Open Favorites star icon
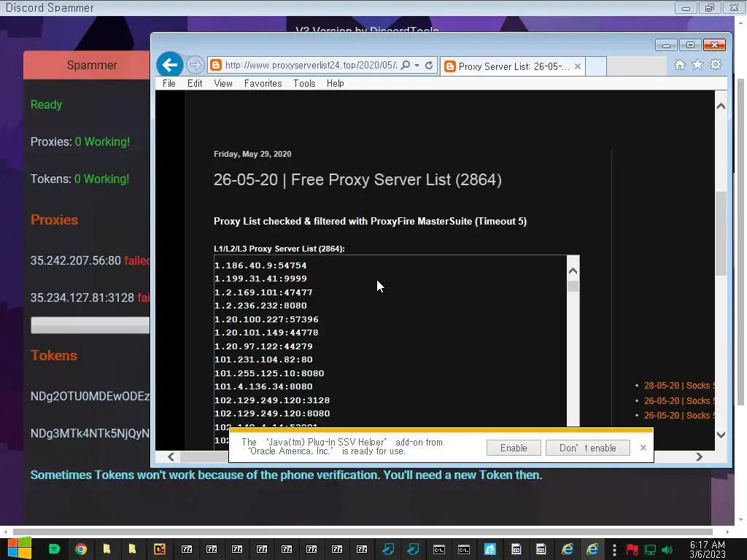747x560 pixels. 697,65
